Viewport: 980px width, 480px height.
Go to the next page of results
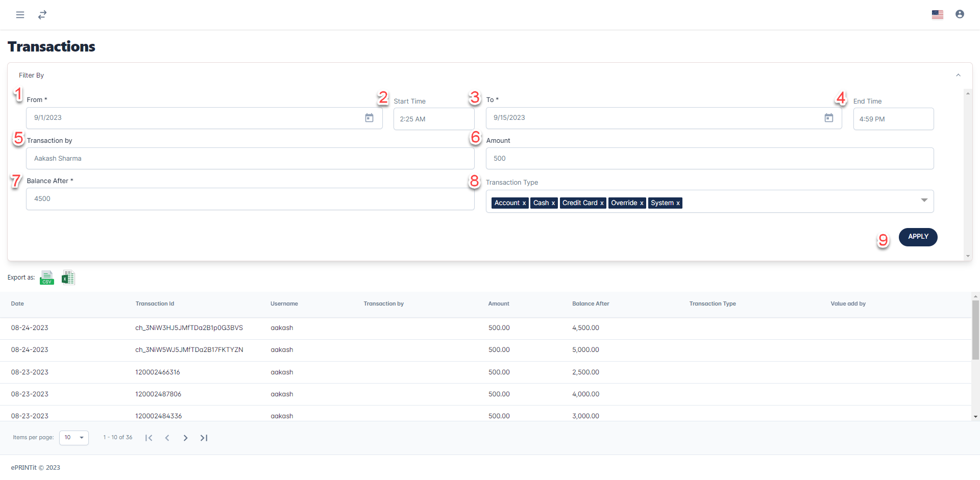click(x=185, y=438)
